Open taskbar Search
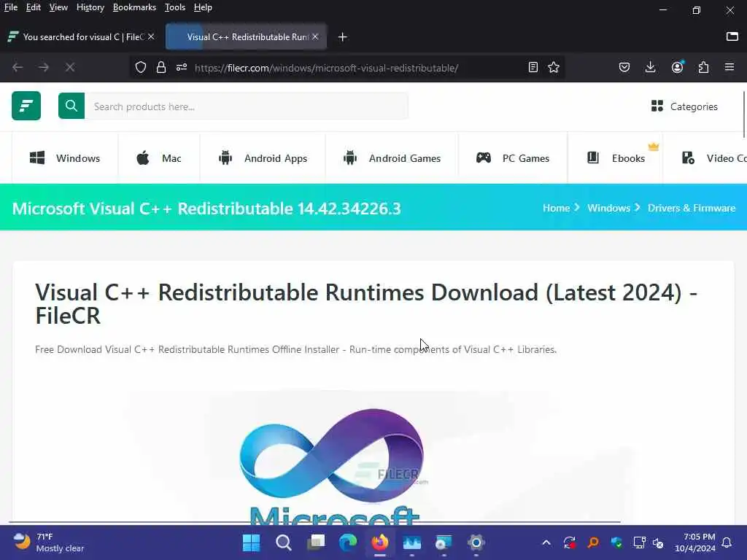Viewport: 747px width, 560px height. [284, 542]
